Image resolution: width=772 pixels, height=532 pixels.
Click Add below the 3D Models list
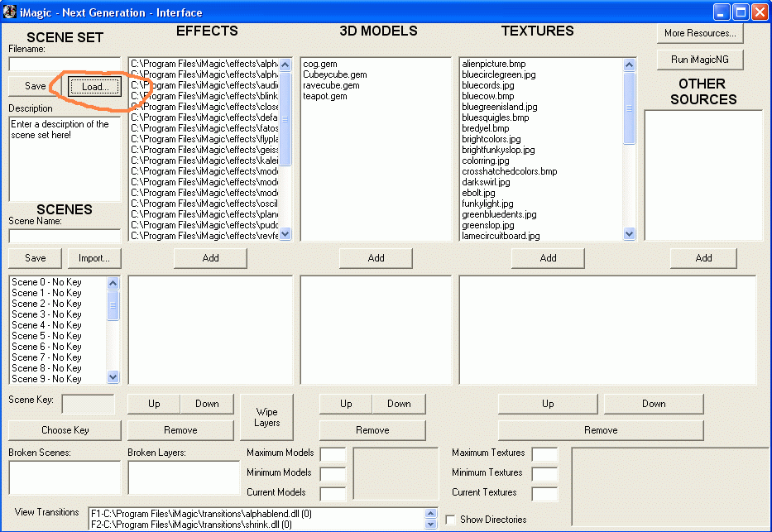click(x=376, y=258)
